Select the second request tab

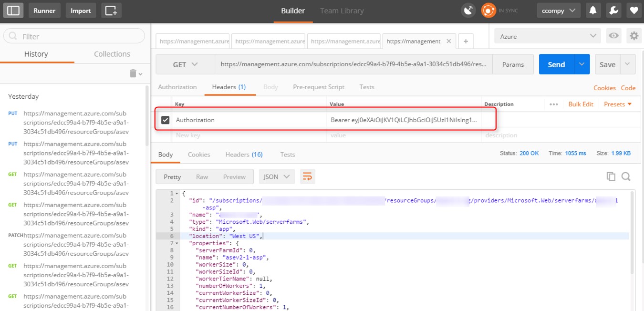tap(269, 41)
